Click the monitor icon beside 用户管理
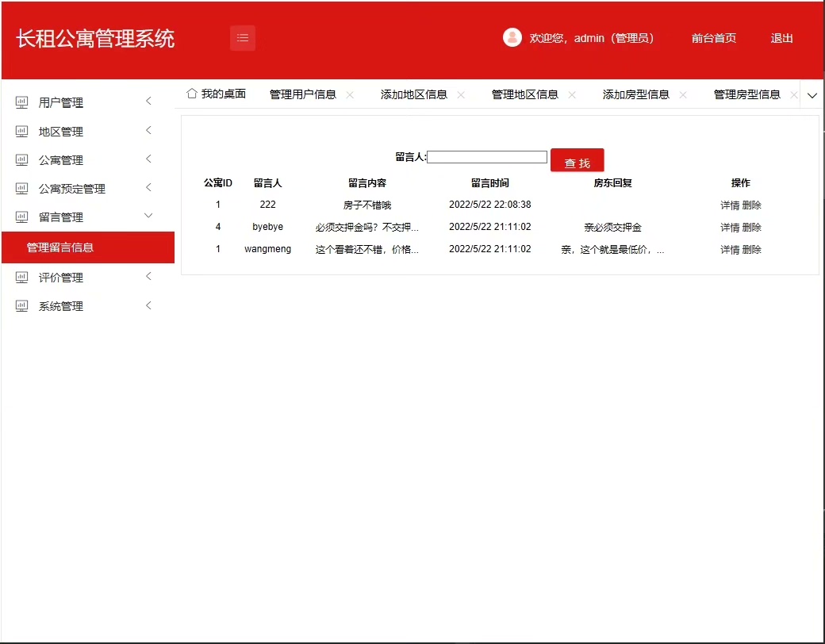Viewport: 825px width, 644px height. pyautogui.click(x=22, y=102)
